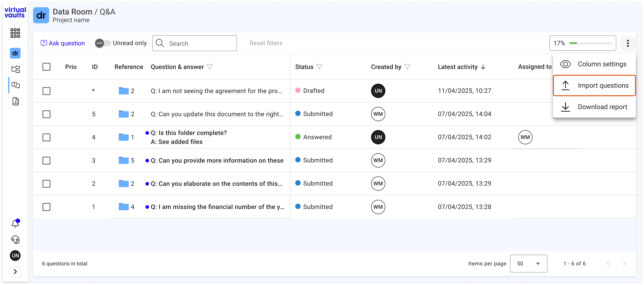Open the support headset icon
644x285 pixels.
(x=15, y=240)
